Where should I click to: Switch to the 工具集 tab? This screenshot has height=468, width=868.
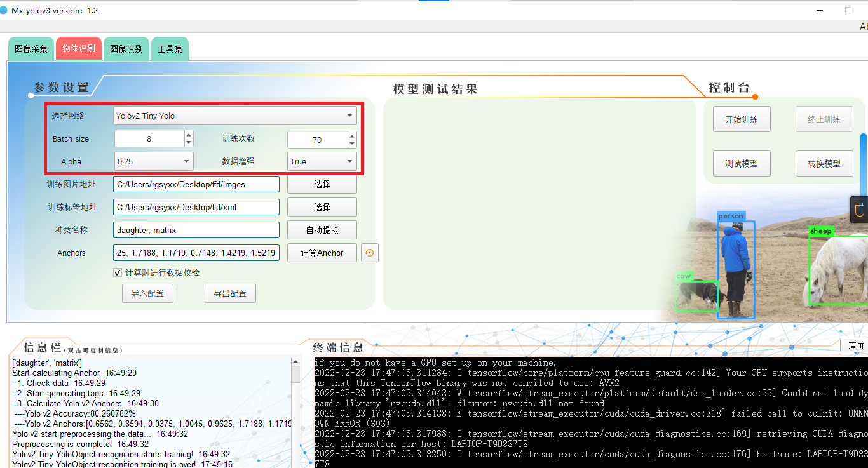click(170, 49)
